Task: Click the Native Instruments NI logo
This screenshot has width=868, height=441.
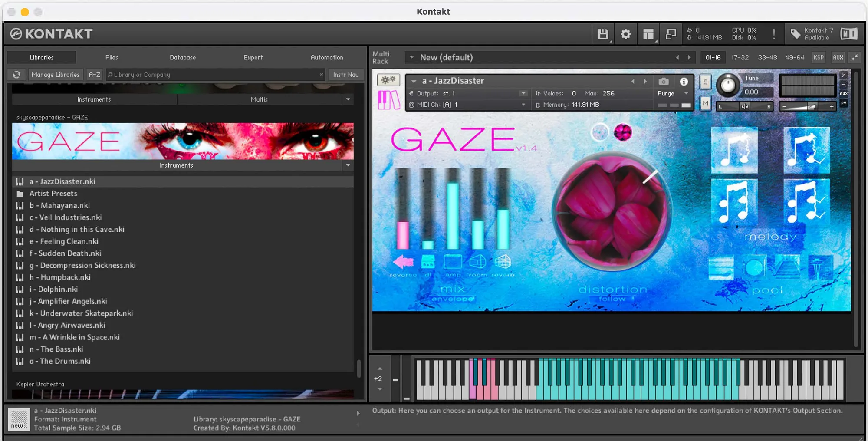Action: click(849, 34)
